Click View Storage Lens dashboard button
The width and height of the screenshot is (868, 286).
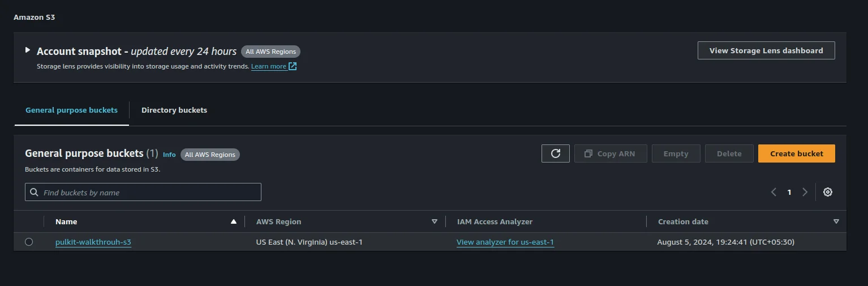coord(766,50)
